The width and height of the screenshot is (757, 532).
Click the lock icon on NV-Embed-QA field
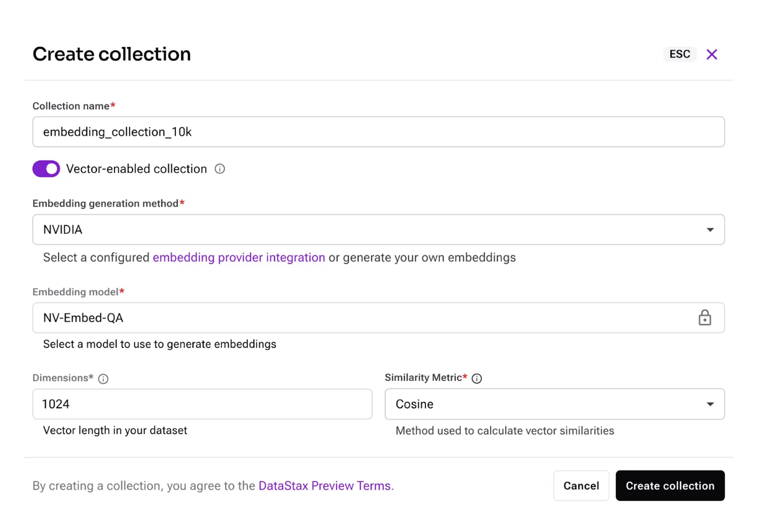point(705,318)
